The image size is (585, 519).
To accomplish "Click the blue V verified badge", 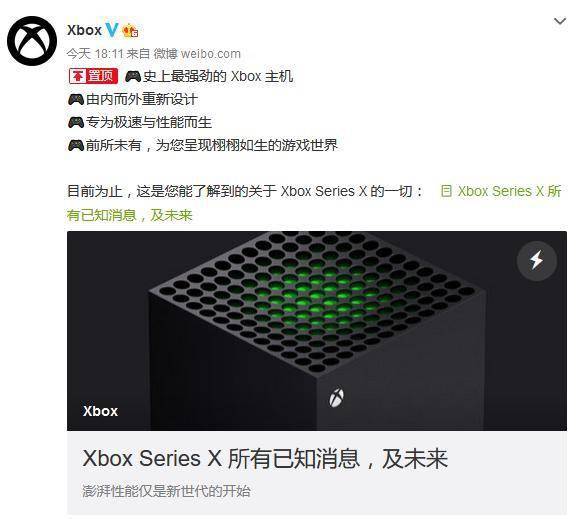I will pos(112,30).
